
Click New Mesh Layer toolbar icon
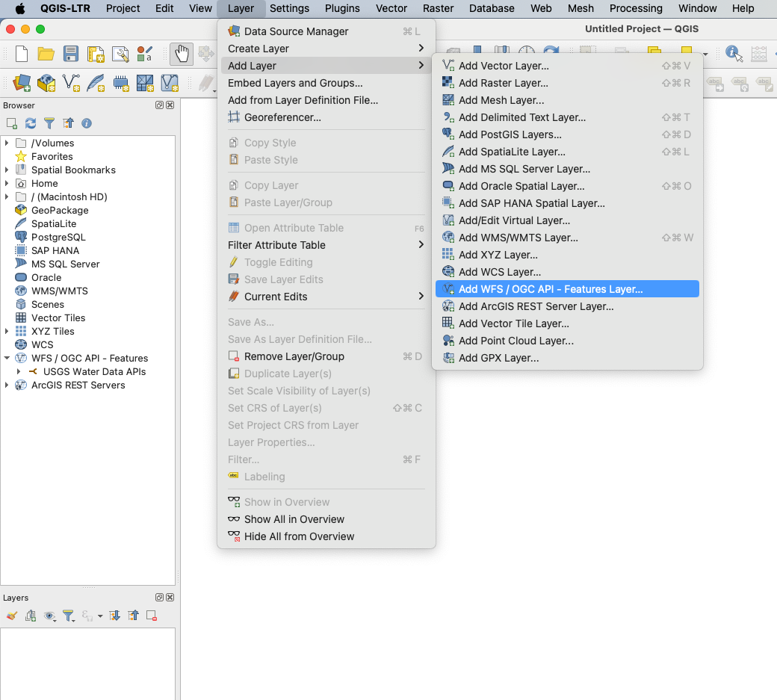145,83
